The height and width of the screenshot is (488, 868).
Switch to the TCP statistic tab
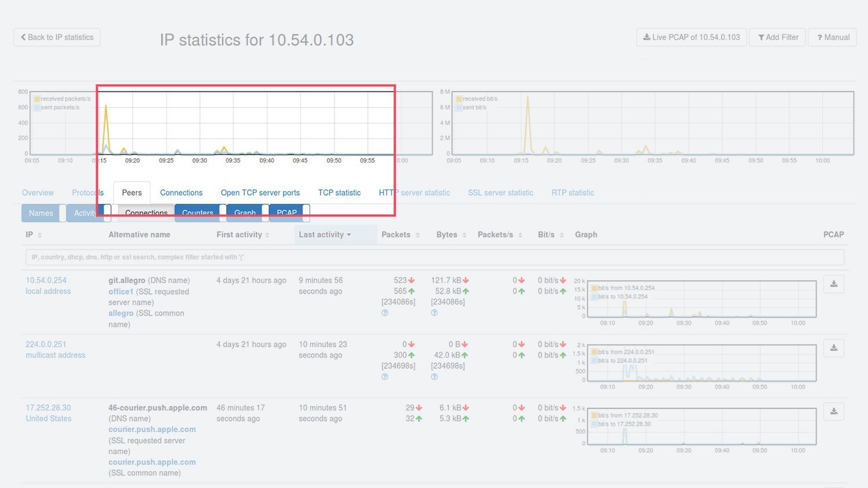(339, 193)
